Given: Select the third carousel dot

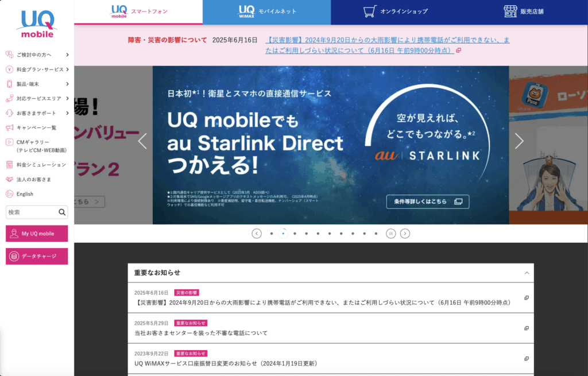Looking at the screenshot, I should tap(295, 234).
